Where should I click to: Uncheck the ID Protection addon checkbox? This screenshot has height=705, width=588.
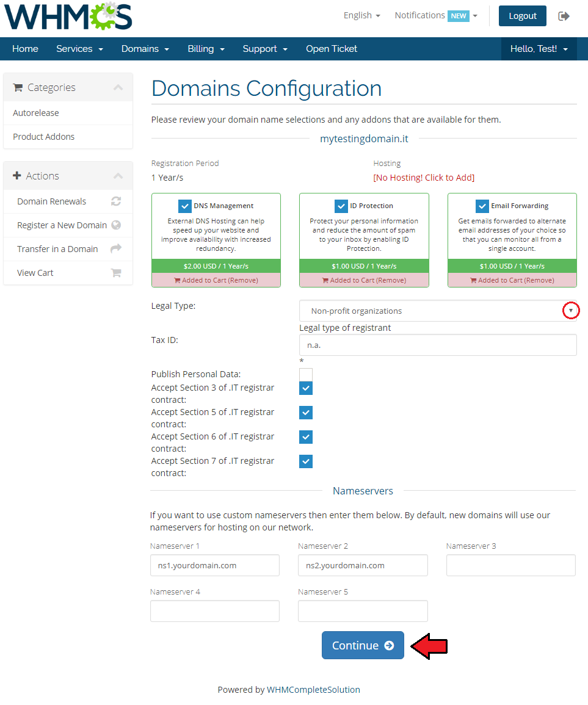tap(341, 206)
